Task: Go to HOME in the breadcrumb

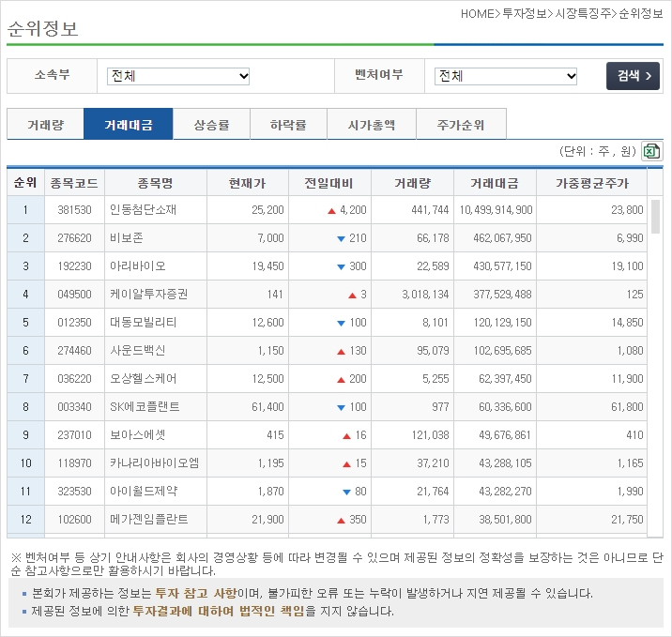Action: (x=478, y=14)
